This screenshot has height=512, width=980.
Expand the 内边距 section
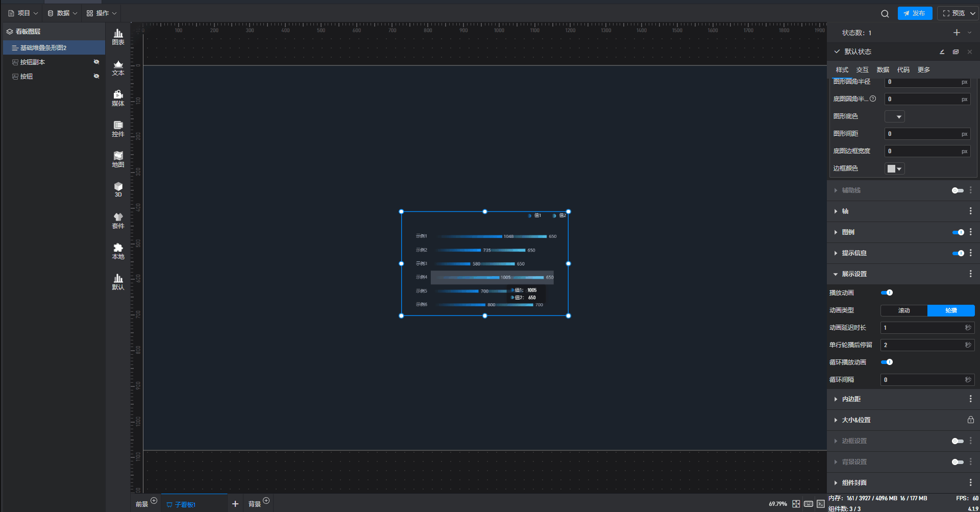(x=836, y=399)
